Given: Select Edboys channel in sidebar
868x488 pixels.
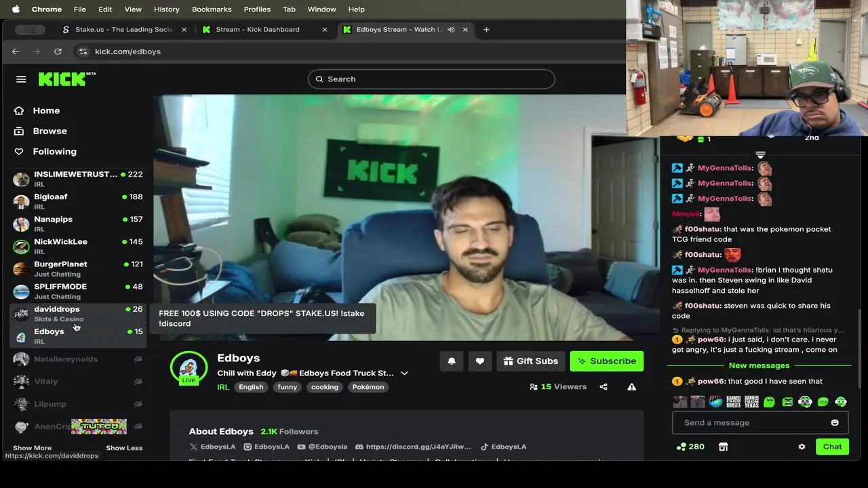Looking at the screenshot, I should 78,335.
